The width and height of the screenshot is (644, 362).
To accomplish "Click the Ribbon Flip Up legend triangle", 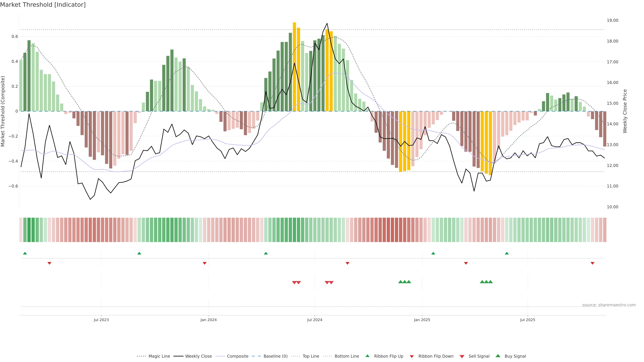I will tap(367, 356).
